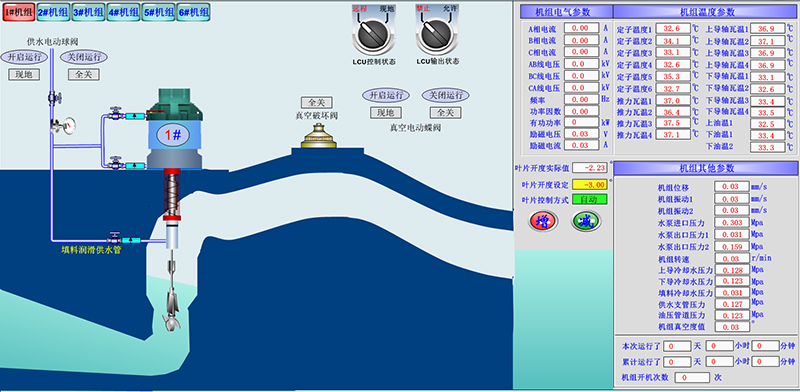The image size is (800, 392).
Task: Click the 真空破坏阀 valve icon
Action: [319, 136]
